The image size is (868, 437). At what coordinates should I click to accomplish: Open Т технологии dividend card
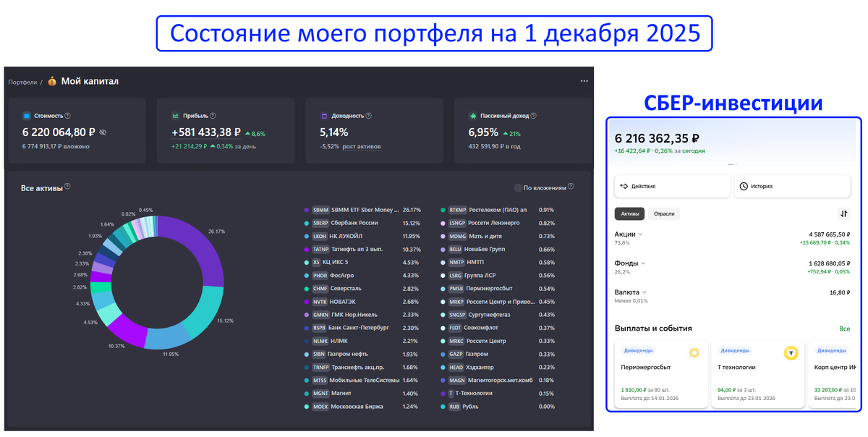pos(757,374)
